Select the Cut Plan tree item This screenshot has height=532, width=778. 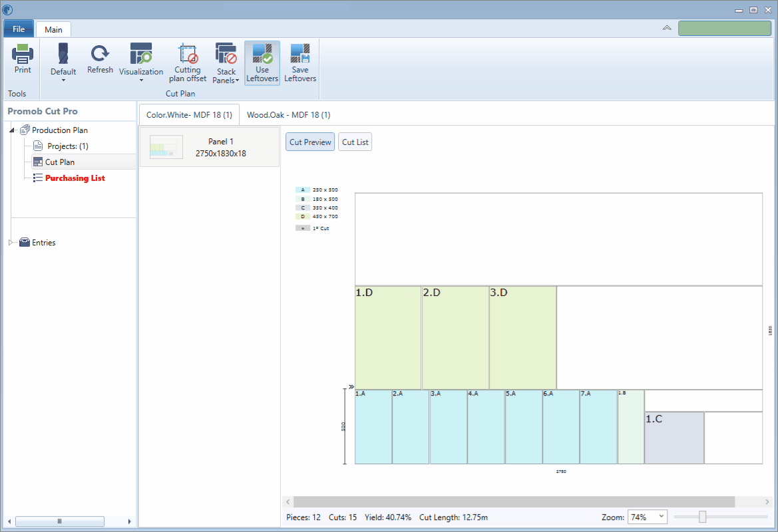59,162
